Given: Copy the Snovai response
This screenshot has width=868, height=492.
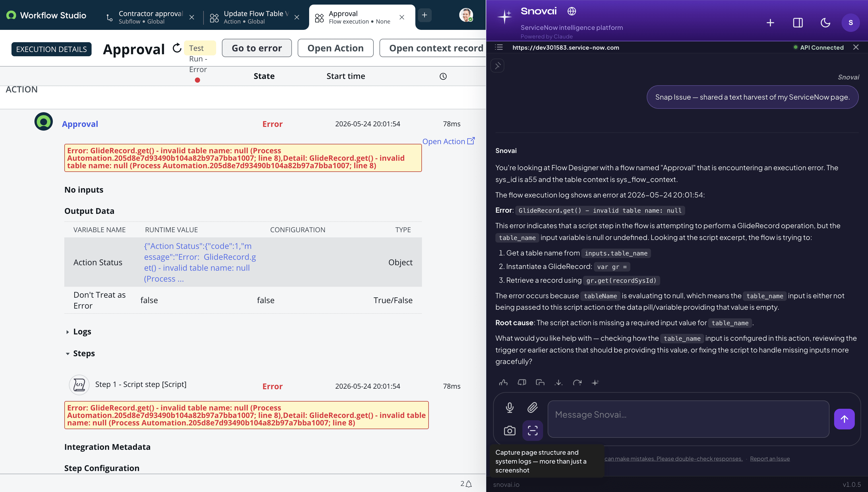Looking at the screenshot, I should coord(540,382).
